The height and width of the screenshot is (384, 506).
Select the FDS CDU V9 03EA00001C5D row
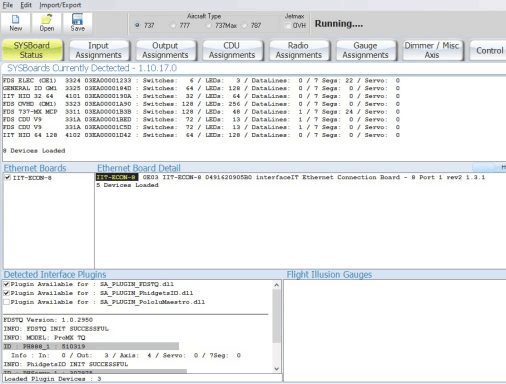tap(201, 127)
